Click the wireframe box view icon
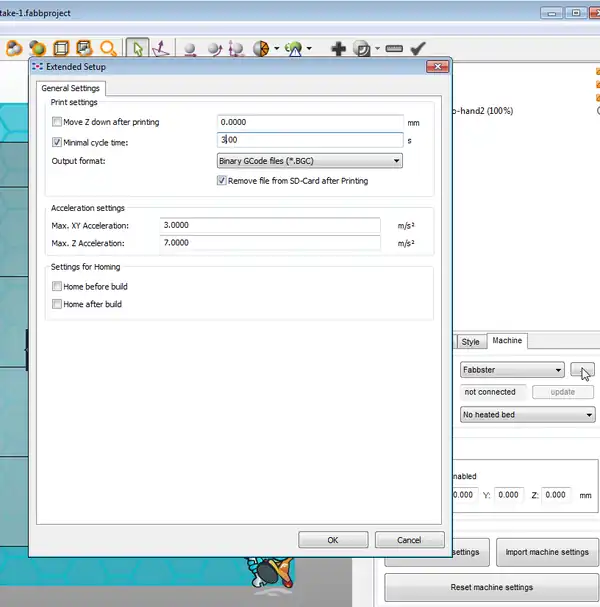 coord(60,48)
